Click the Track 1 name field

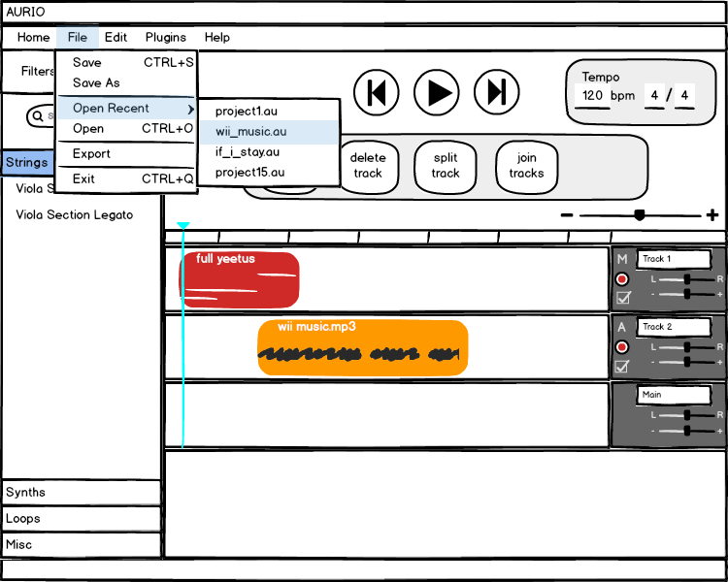[674, 259]
